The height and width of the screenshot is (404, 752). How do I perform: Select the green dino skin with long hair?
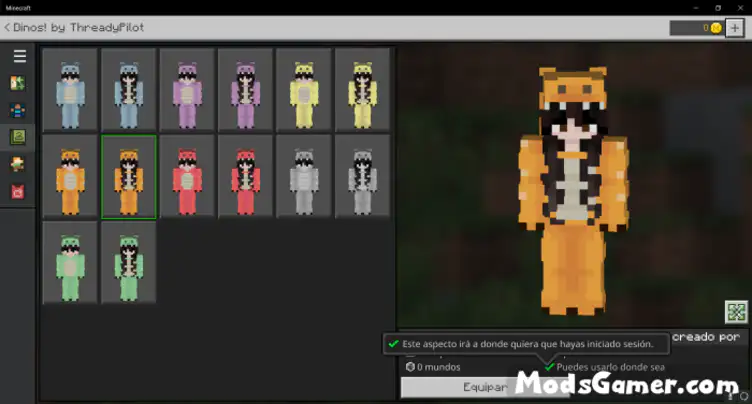tap(129, 262)
